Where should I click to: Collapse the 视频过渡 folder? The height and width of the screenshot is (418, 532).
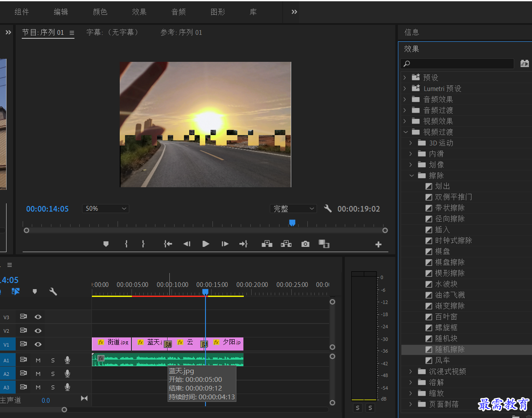pyautogui.click(x=405, y=132)
